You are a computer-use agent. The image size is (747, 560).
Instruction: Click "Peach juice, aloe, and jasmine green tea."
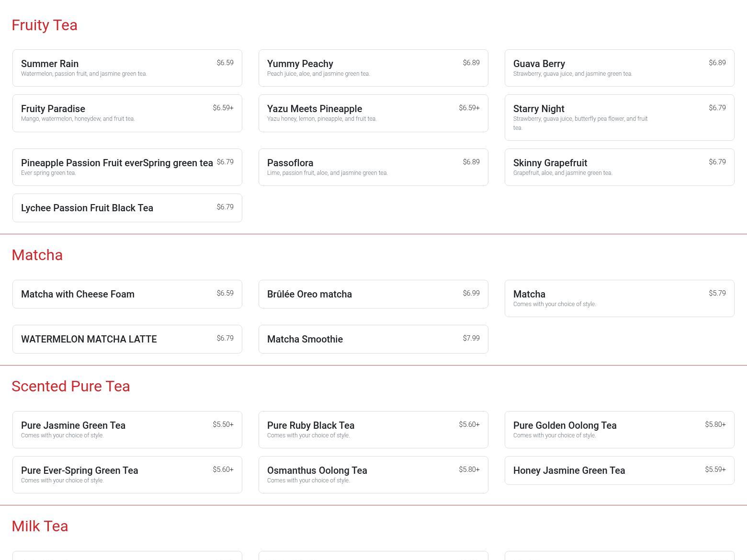318,74
